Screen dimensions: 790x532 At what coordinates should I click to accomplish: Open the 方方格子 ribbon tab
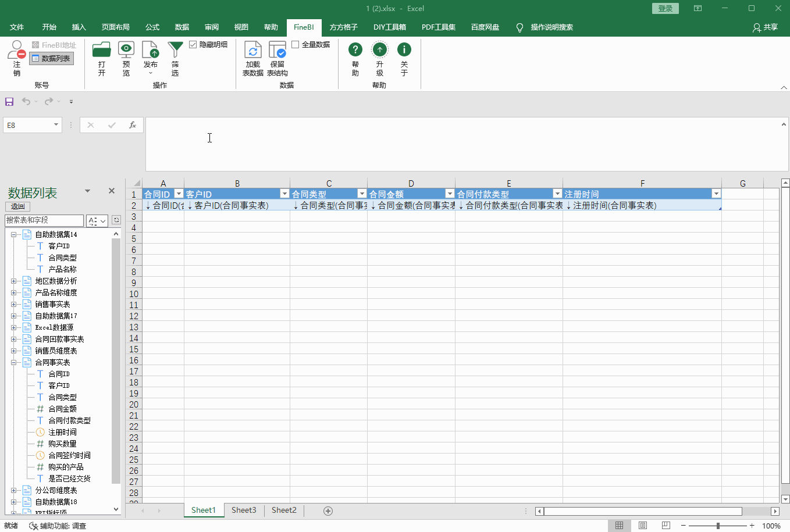[x=344, y=27]
